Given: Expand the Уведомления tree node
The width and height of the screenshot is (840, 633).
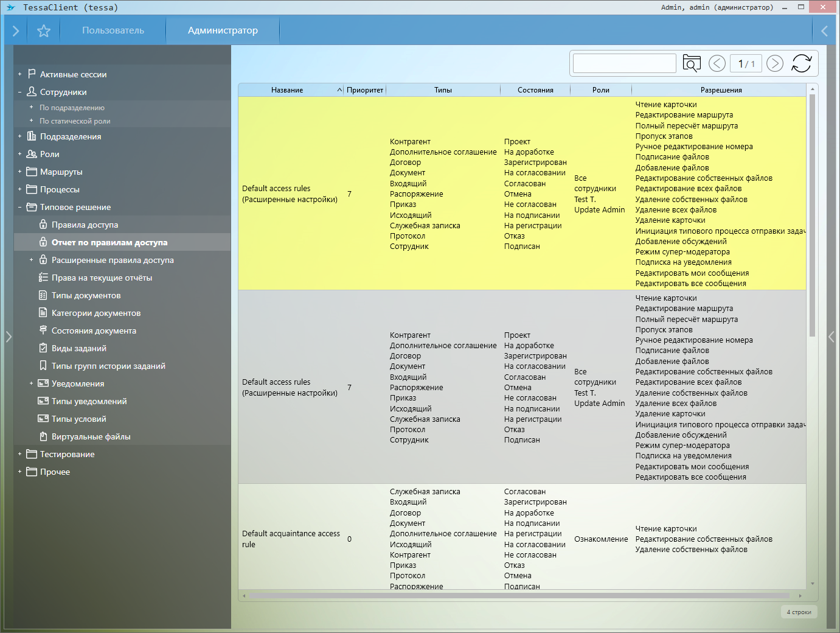Looking at the screenshot, I should 31,383.
